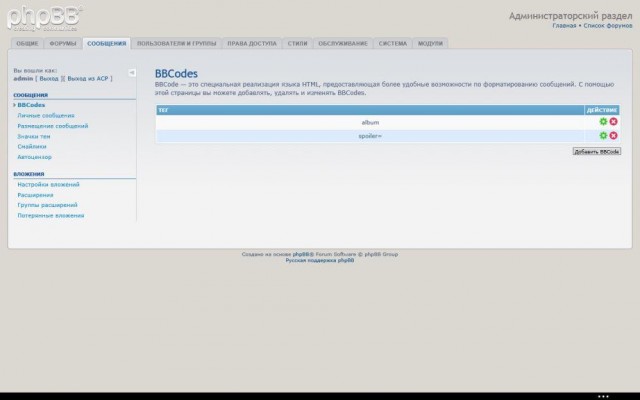Delete the spoiler= BBCode with red icon
Viewport: 640px width, 400px height.
(613, 135)
